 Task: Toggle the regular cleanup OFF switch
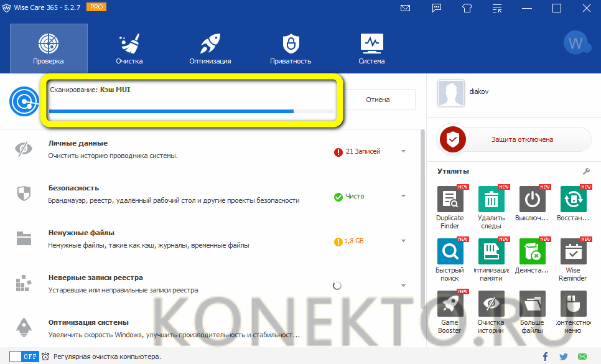(x=24, y=357)
